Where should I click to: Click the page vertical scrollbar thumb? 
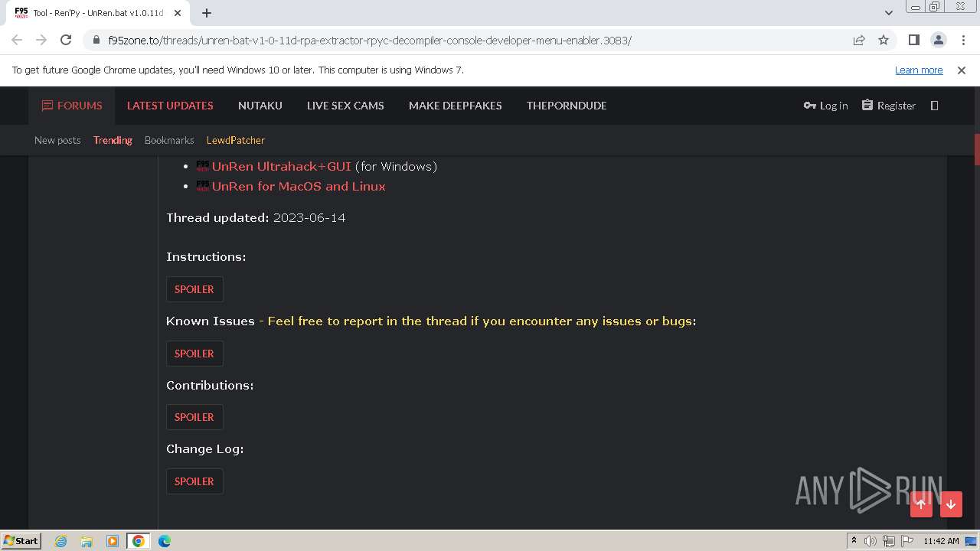click(976, 149)
